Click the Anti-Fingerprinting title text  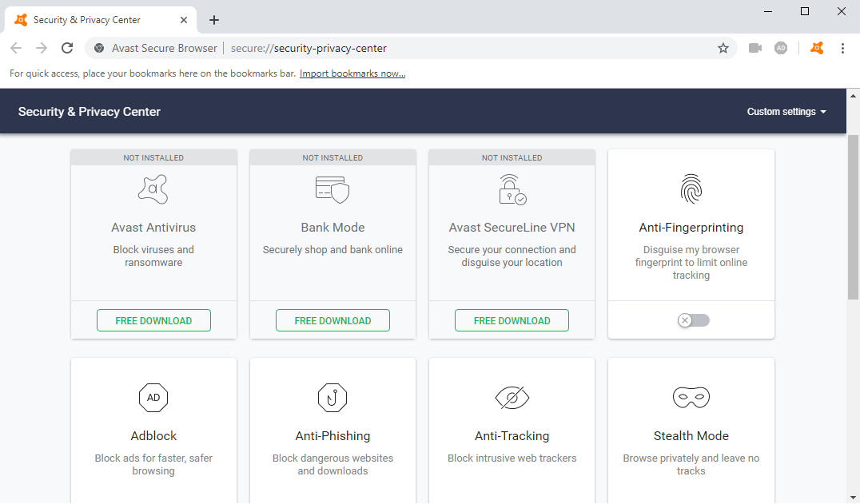(691, 228)
